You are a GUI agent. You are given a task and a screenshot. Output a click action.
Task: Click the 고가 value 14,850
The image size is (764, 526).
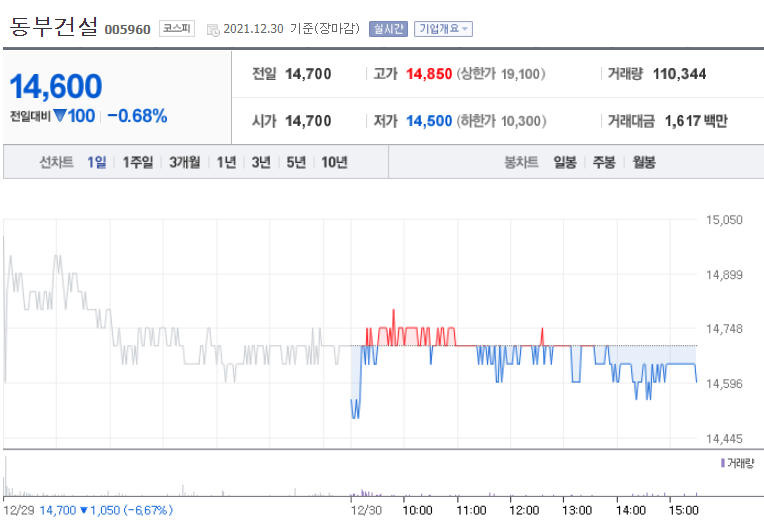[x=429, y=74]
